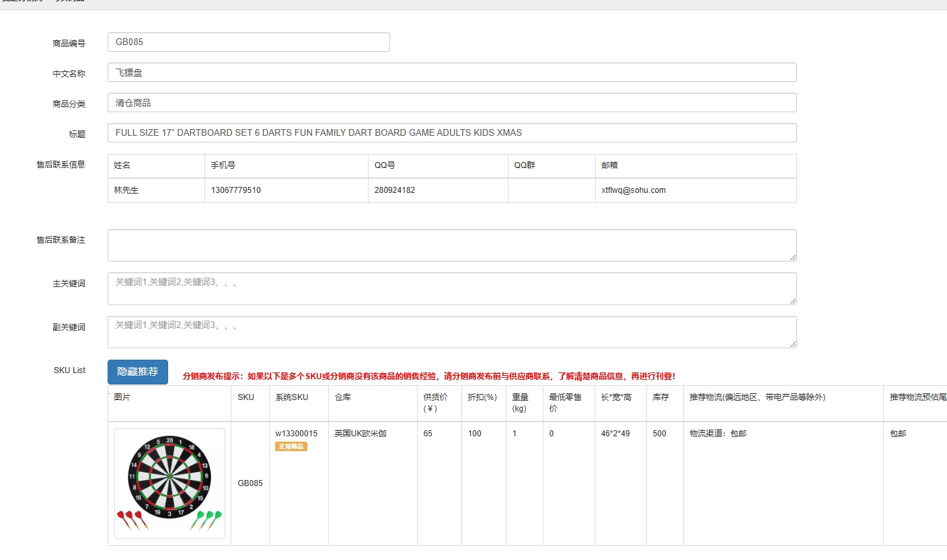Click the SKU cell showing GB085
The height and width of the screenshot is (560, 947).
[x=250, y=483]
